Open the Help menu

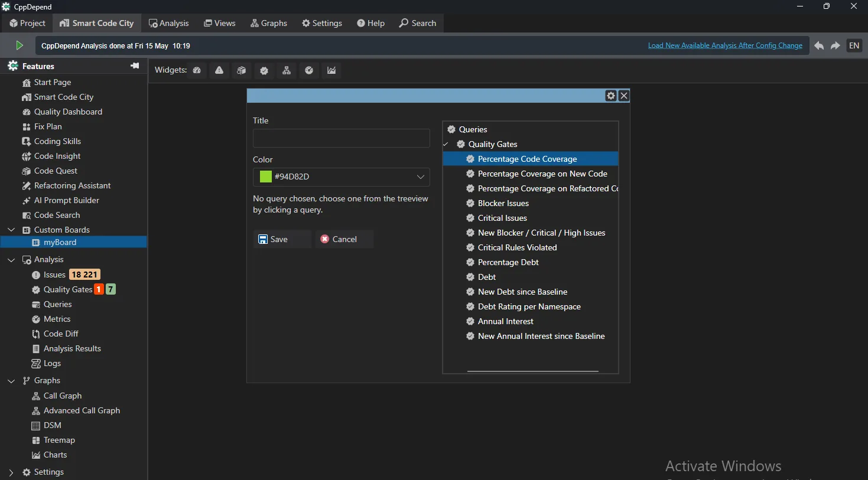370,23
